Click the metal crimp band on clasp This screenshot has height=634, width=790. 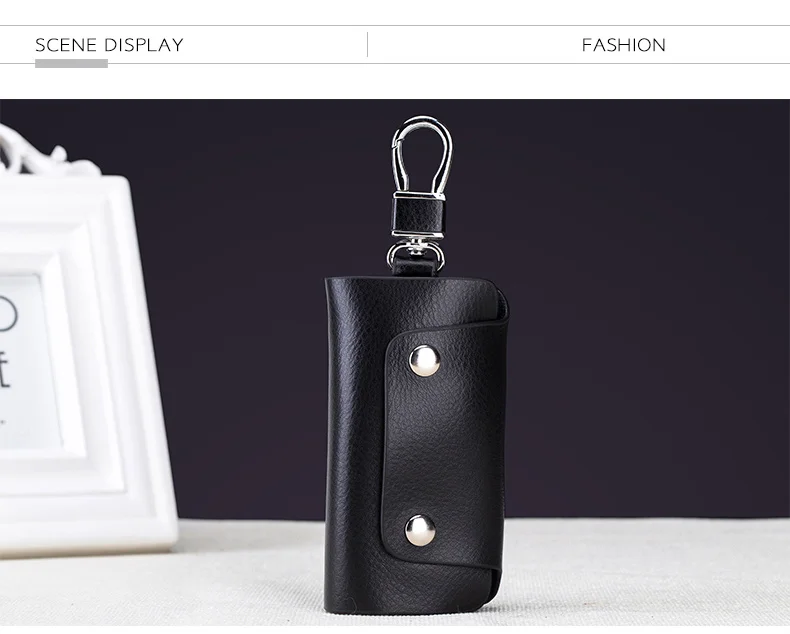coord(418,194)
